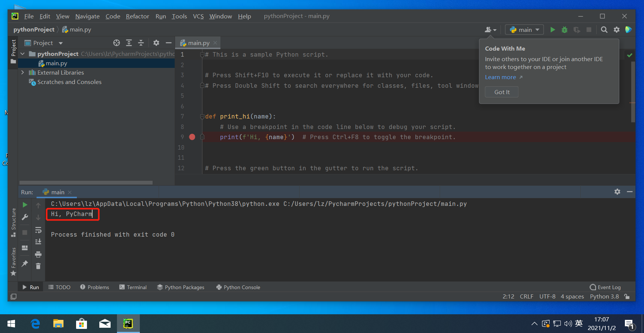644x333 pixels.
Task: Open the File menu
Action: coord(29,16)
